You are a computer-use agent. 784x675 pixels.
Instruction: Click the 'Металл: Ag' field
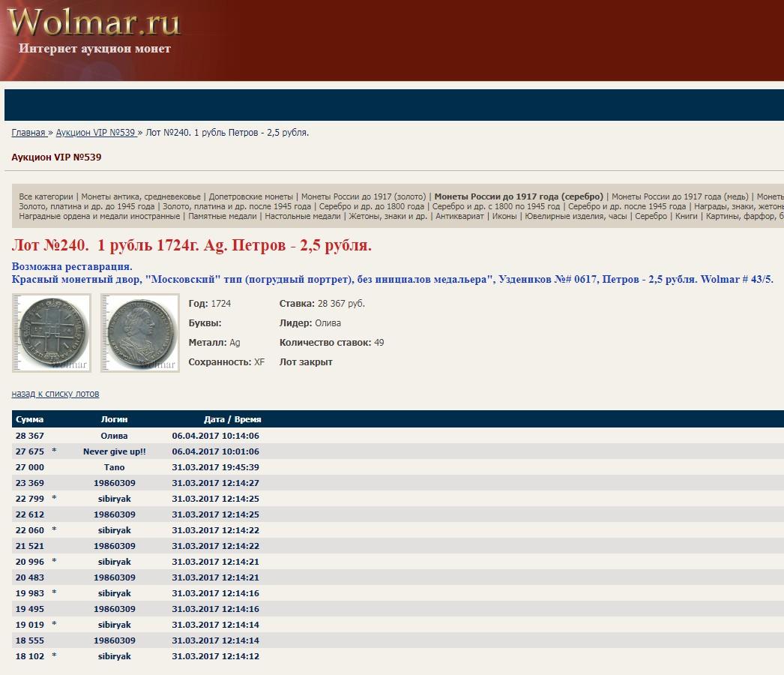[214, 343]
